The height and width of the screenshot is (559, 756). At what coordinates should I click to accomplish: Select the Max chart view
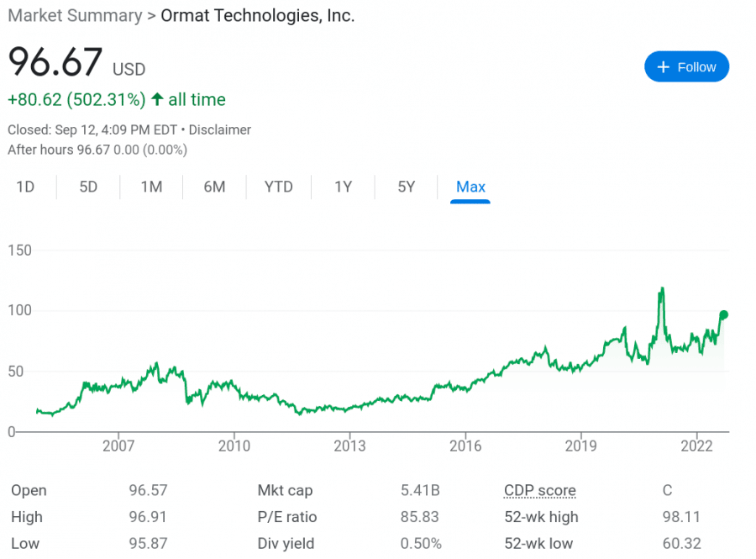(470, 187)
